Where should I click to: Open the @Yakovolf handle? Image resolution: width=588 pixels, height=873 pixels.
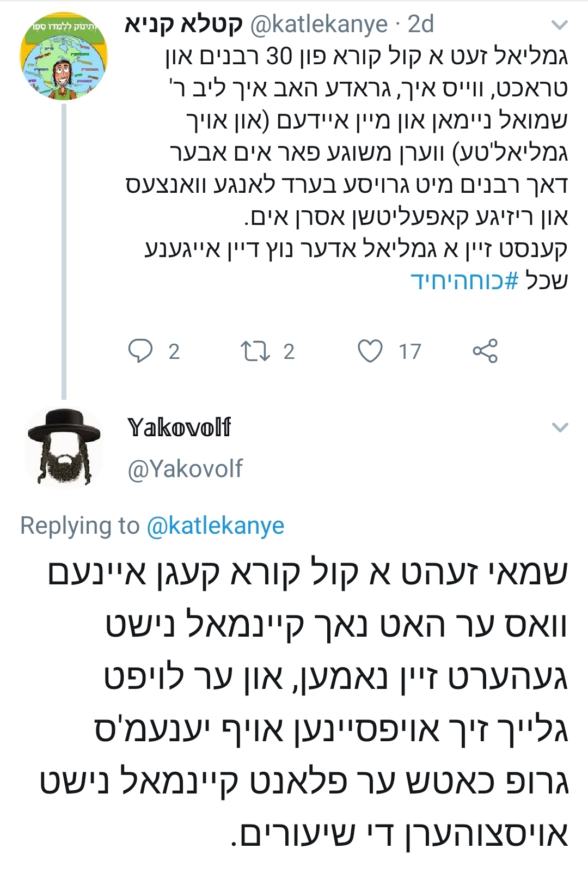point(185,469)
